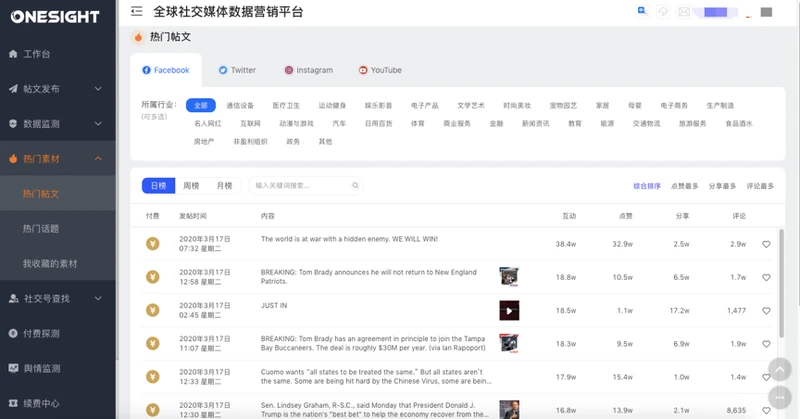Screen dimensions: 800x419
Task: Click the ONESIGHT logo
Action: 55,17
